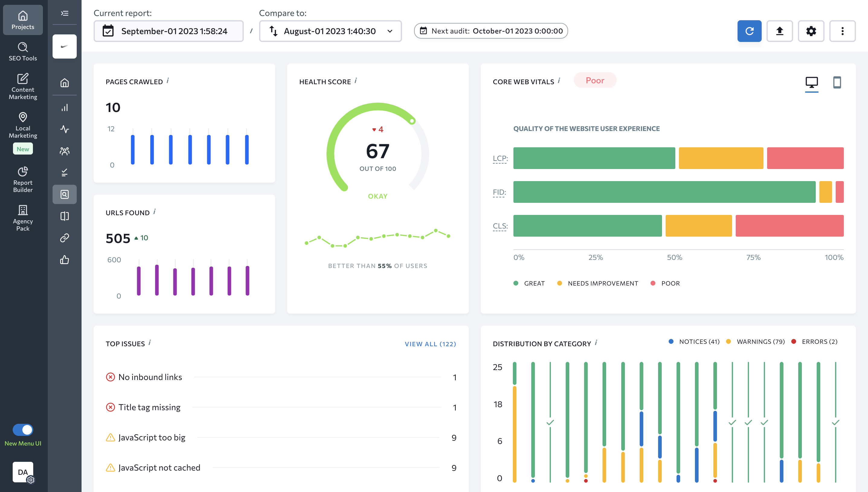Click the red Poor segment of LCP bar
868x492 pixels.
[805, 158]
